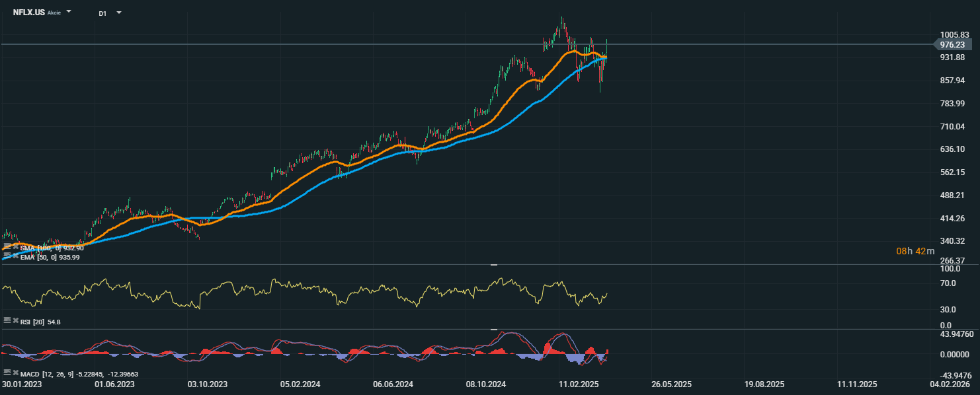Grab the handle between RSI and MACD panes
This screenshot has height=395, width=980.
[493, 329]
